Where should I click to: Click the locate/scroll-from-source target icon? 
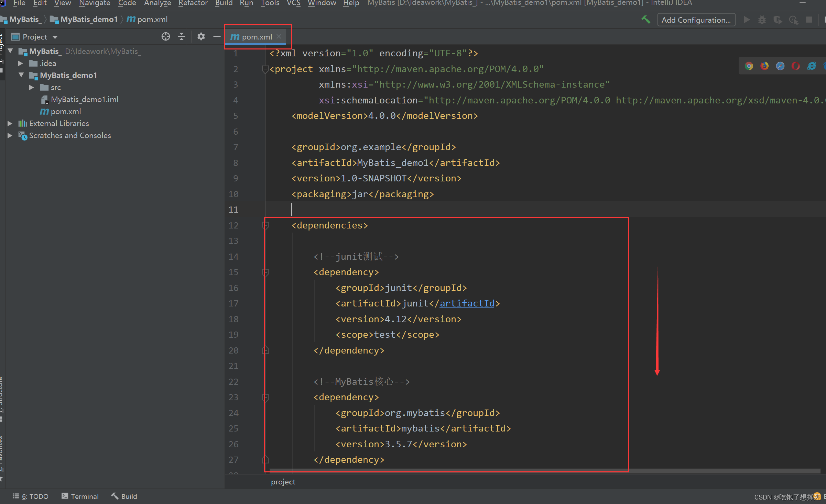click(x=166, y=36)
